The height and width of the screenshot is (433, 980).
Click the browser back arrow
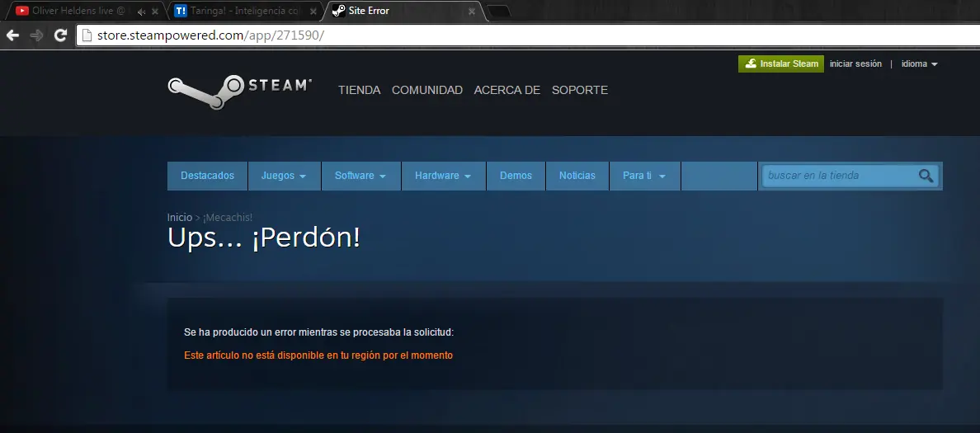12,35
